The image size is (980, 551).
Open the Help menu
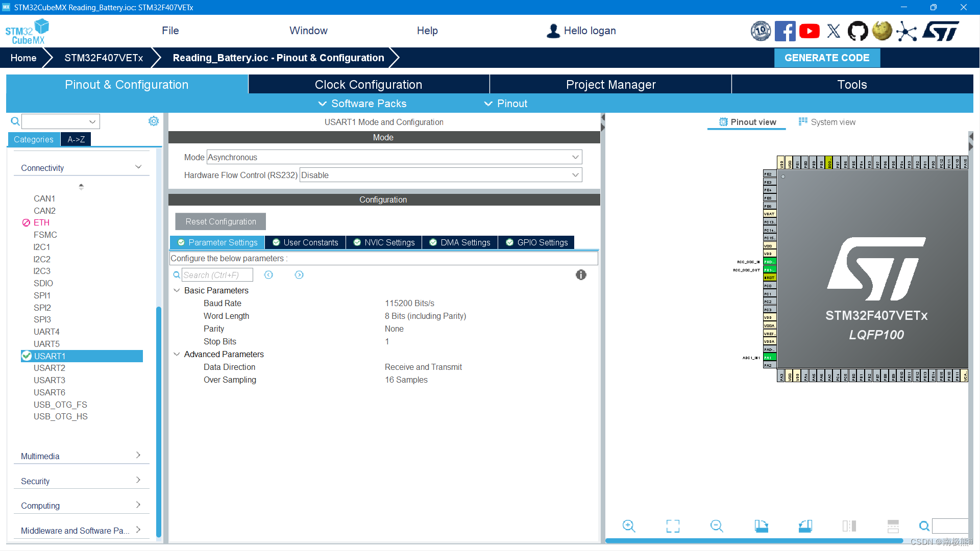[x=427, y=31]
